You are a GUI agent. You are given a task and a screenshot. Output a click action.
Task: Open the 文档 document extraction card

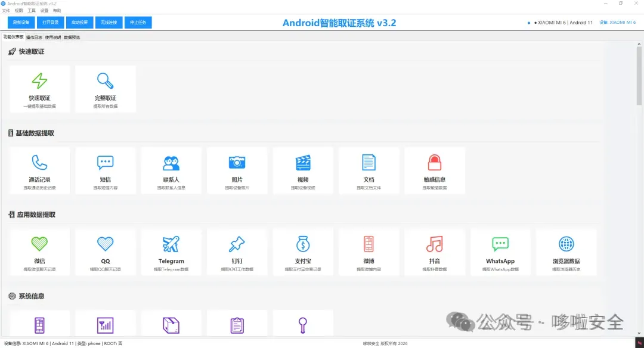(x=369, y=170)
